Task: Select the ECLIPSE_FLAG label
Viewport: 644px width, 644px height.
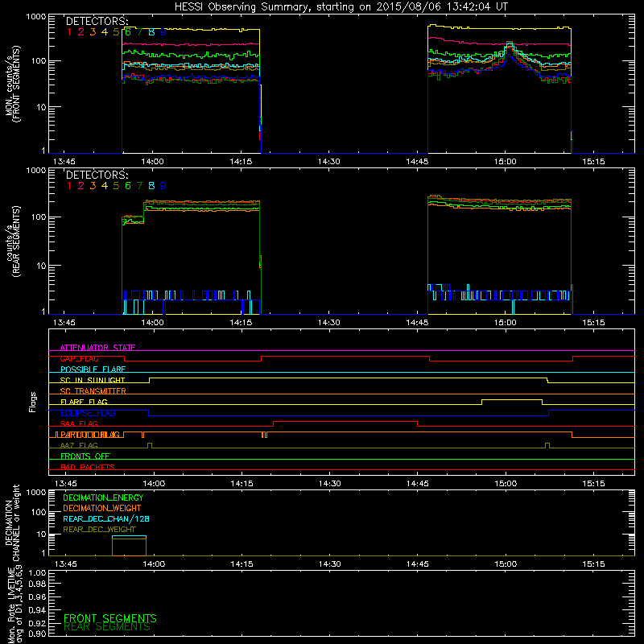Action: 88,413
